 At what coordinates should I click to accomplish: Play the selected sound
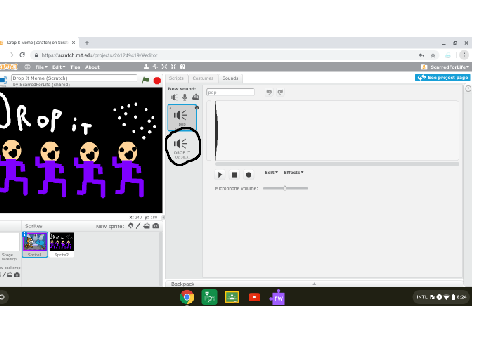(220, 175)
